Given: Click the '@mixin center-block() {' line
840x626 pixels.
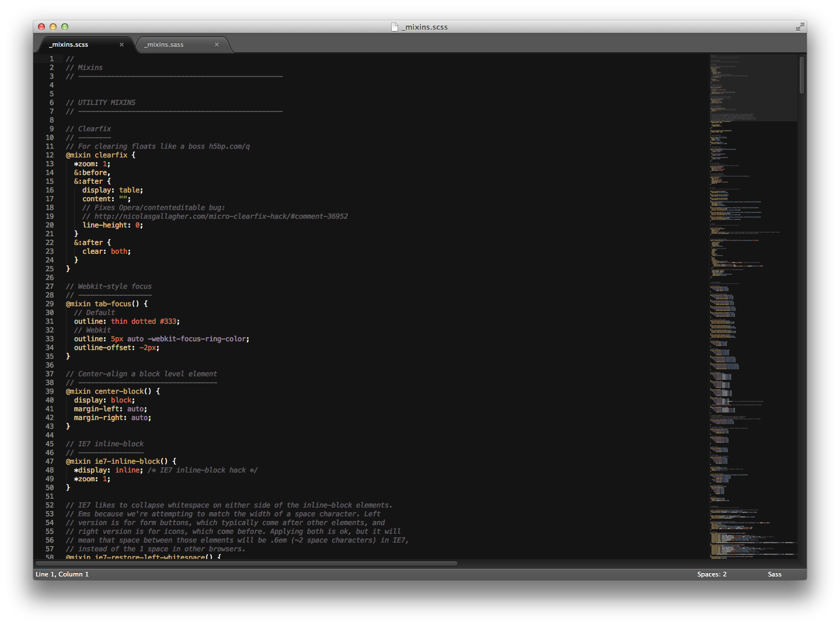Looking at the screenshot, I should tap(113, 391).
